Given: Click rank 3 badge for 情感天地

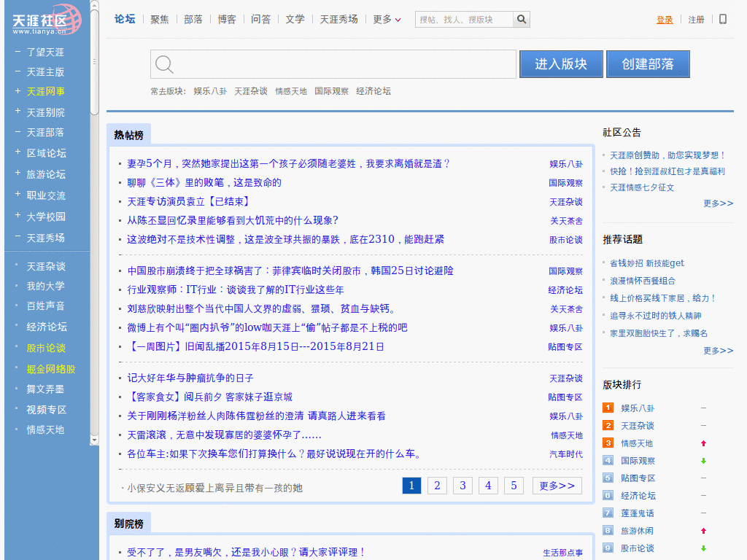Looking at the screenshot, I should point(608,443).
